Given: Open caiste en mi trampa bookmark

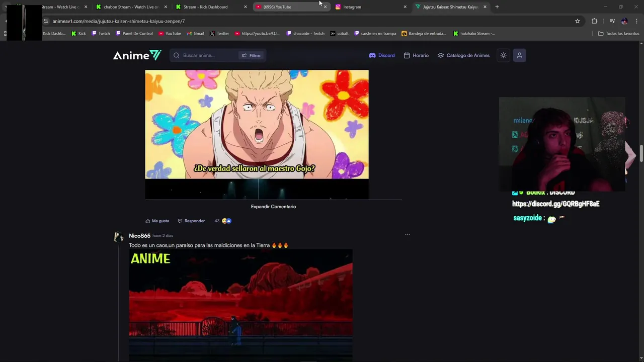Looking at the screenshot, I should tap(375, 34).
